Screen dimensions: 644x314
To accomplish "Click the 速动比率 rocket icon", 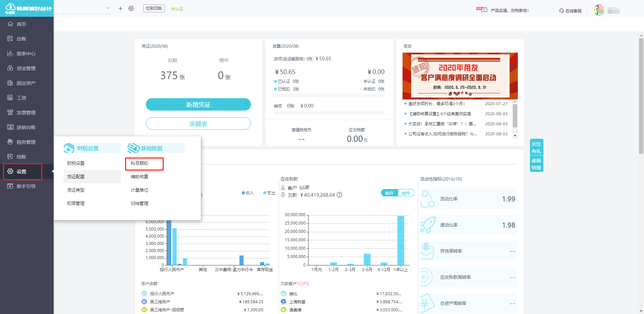I will (428, 225).
